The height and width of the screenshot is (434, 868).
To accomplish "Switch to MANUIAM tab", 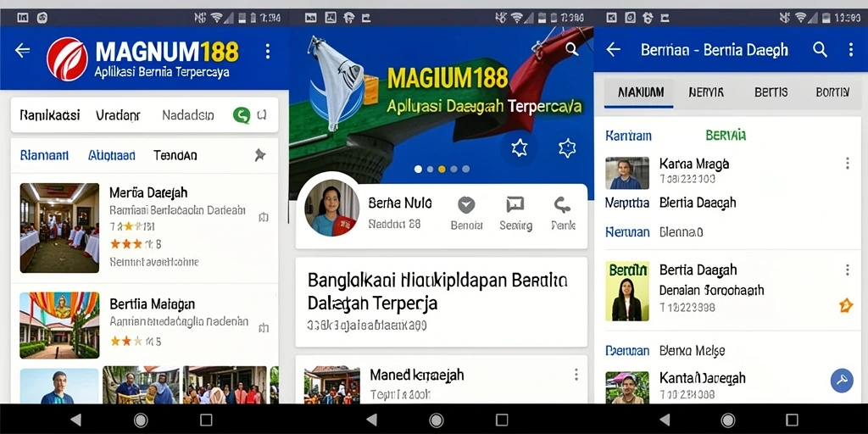I will pos(641,92).
